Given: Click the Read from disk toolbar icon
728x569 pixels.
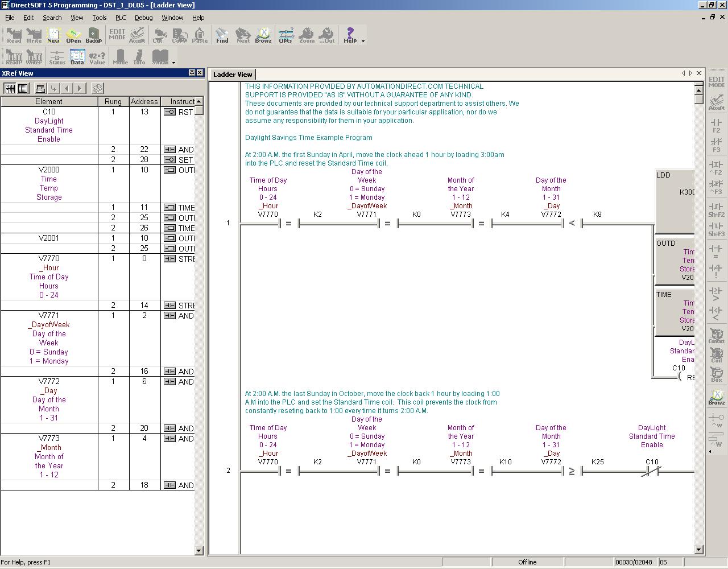Looking at the screenshot, I should 14,35.
